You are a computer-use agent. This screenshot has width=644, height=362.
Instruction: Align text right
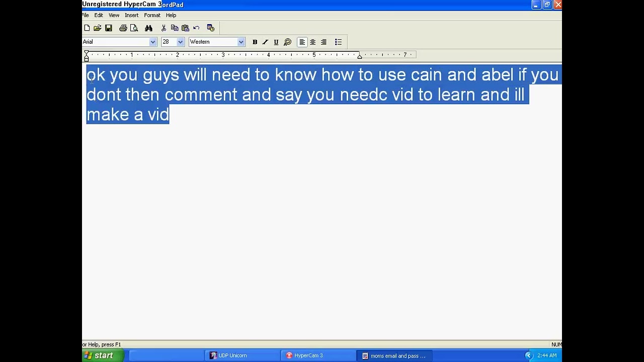(x=324, y=42)
